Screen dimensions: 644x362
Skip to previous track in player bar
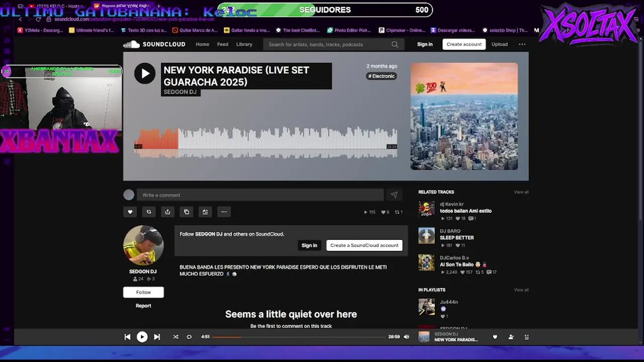click(127, 337)
